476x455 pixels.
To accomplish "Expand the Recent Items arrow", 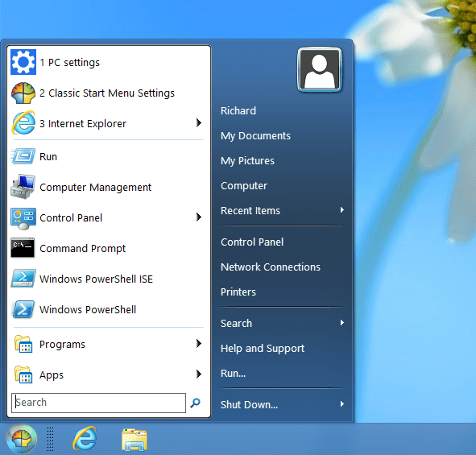I will (342, 210).
